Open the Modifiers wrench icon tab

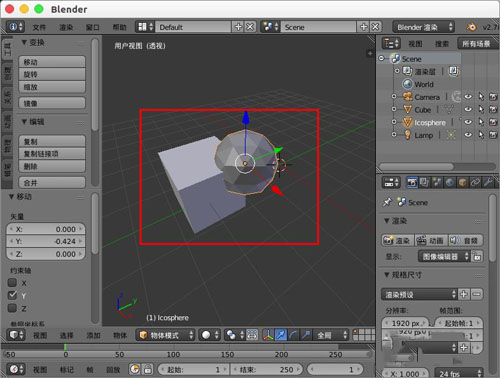click(x=488, y=183)
